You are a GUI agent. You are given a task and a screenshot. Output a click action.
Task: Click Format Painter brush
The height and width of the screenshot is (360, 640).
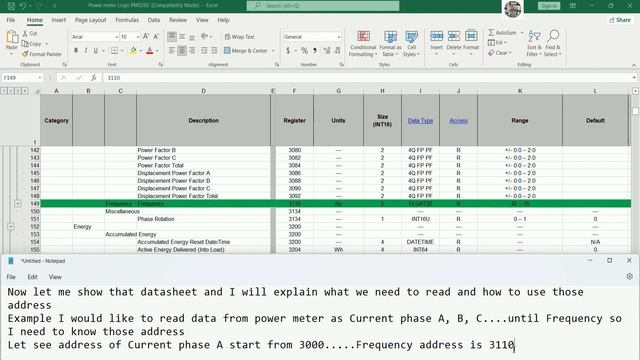(25, 54)
